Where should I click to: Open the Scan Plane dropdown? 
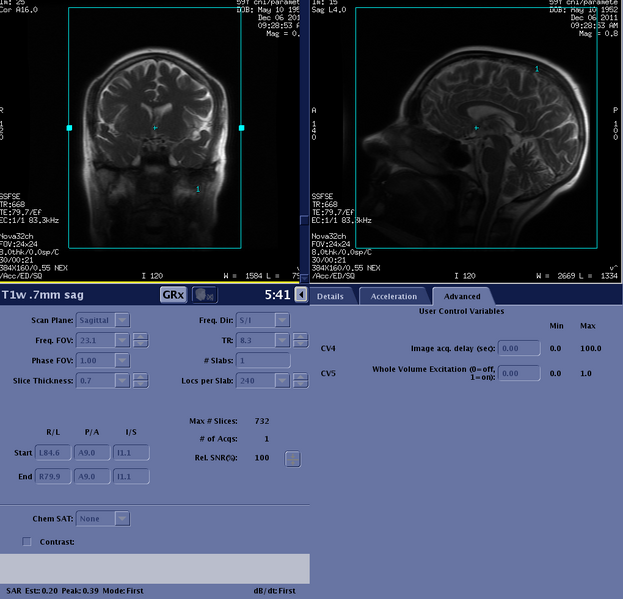pyautogui.click(x=122, y=320)
